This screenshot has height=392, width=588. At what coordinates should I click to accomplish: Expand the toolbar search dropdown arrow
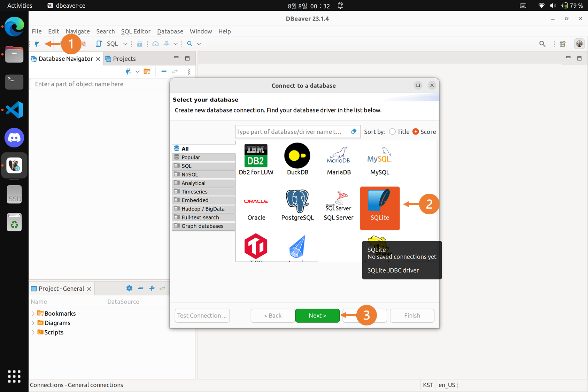point(199,44)
